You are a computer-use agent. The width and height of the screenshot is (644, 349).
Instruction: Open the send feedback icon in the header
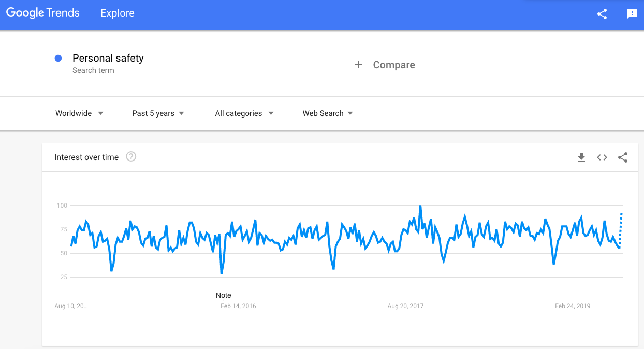(x=632, y=14)
